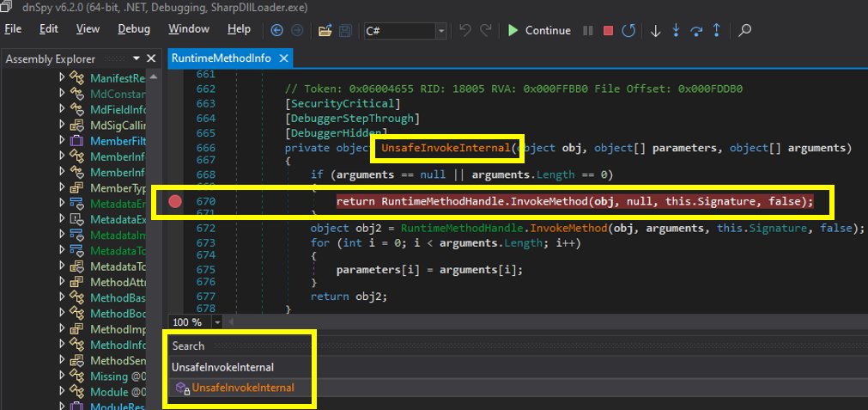Toggle the breakpoint on line 670
Image resolution: width=868 pixels, height=410 pixels.
[175, 202]
